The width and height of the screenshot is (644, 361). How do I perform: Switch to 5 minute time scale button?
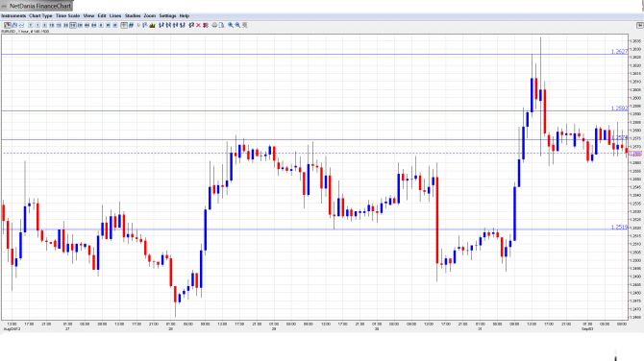pos(45,25)
